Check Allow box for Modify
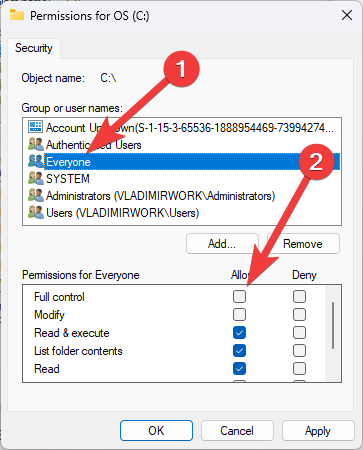This screenshot has width=363, height=450. click(x=239, y=314)
